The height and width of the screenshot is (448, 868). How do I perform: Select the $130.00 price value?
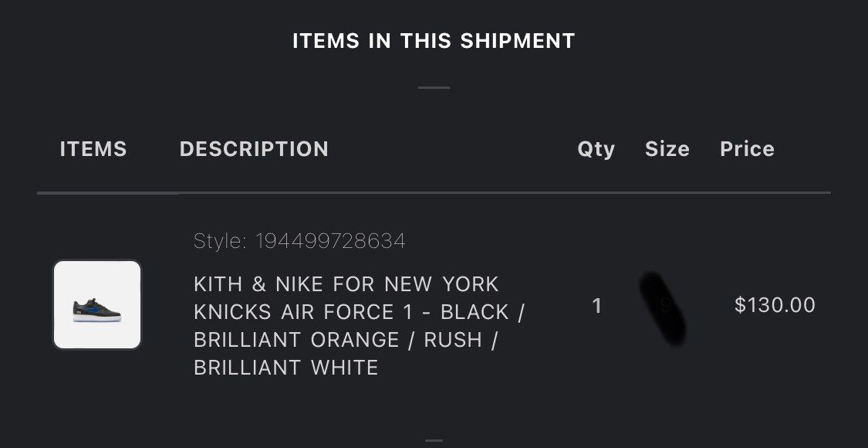775,306
